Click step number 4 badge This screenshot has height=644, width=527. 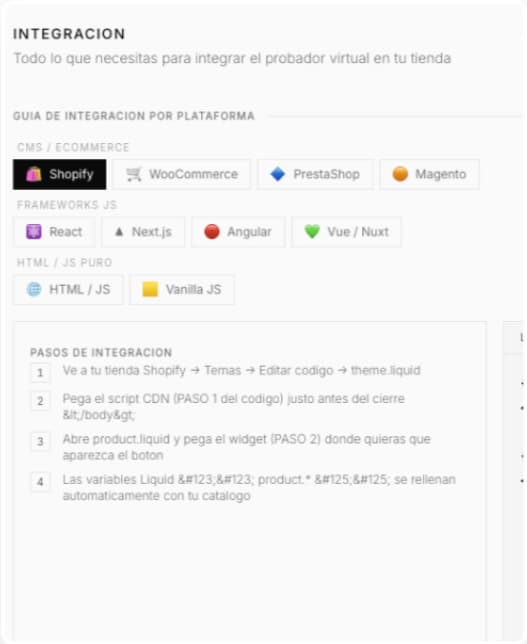coord(40,482)
